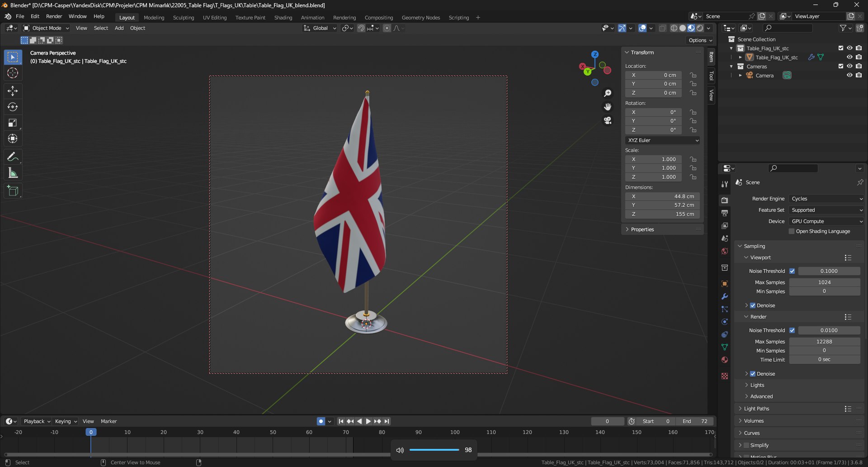Toggle camera view icon in viewport

608,120
